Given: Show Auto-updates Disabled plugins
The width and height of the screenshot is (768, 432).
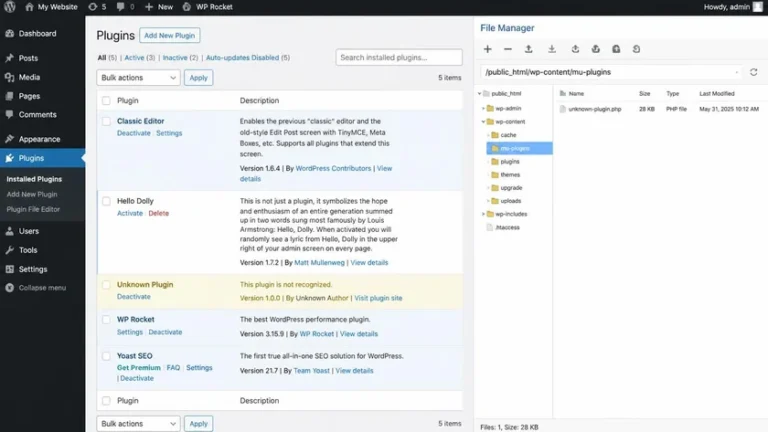Looking at the screenshot, I should point(242,58).
